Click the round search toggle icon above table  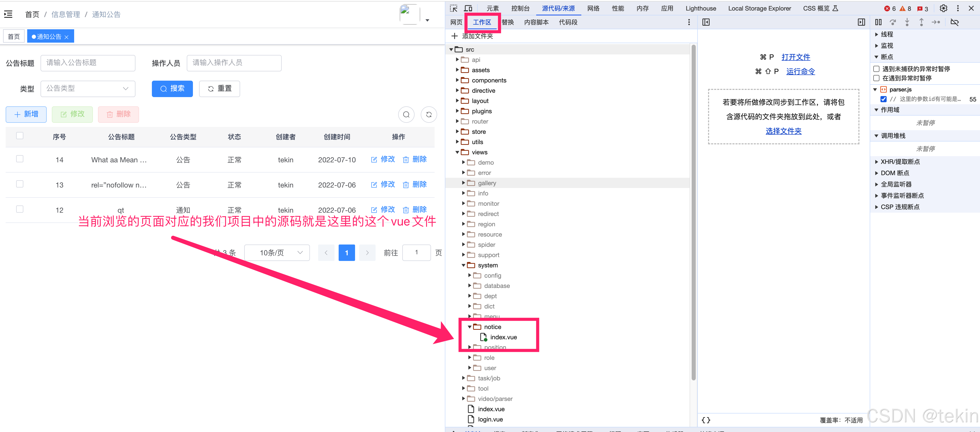(406, 114)
